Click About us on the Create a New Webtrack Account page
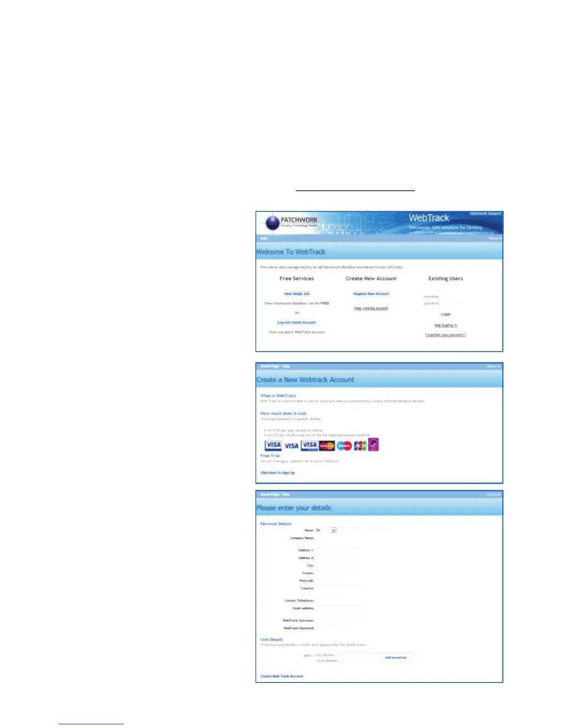Viewport: 563px width, 728px height. [494, 366]
